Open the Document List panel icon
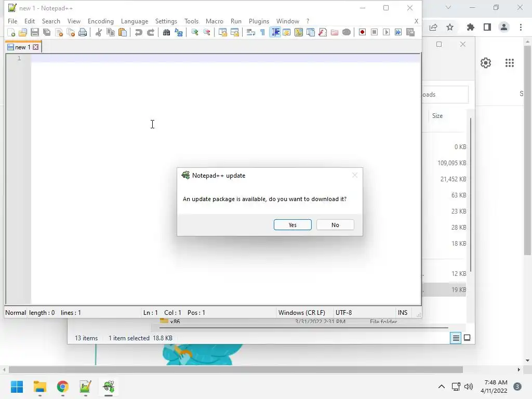The image size is (532, 399). coord(311,32)
